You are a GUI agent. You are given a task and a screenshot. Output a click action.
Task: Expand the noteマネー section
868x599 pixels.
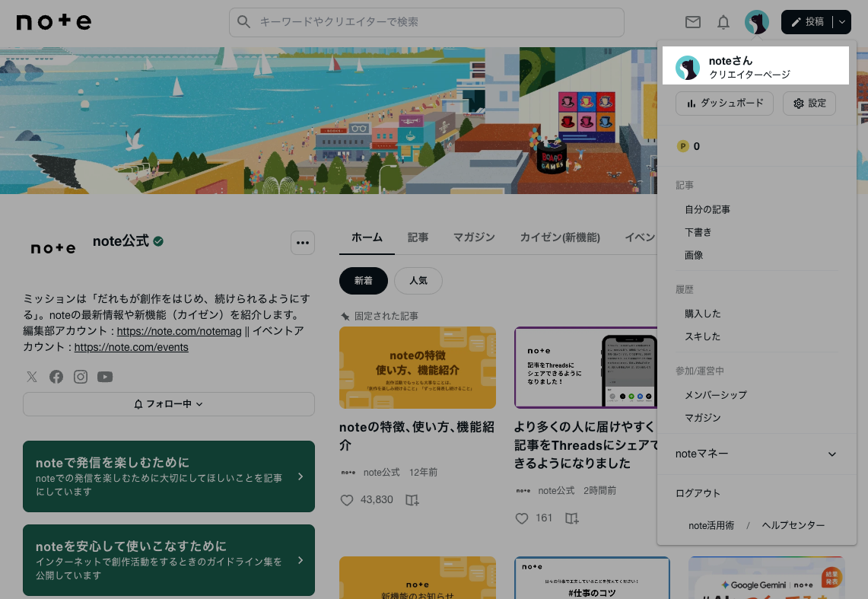point(756,454)
